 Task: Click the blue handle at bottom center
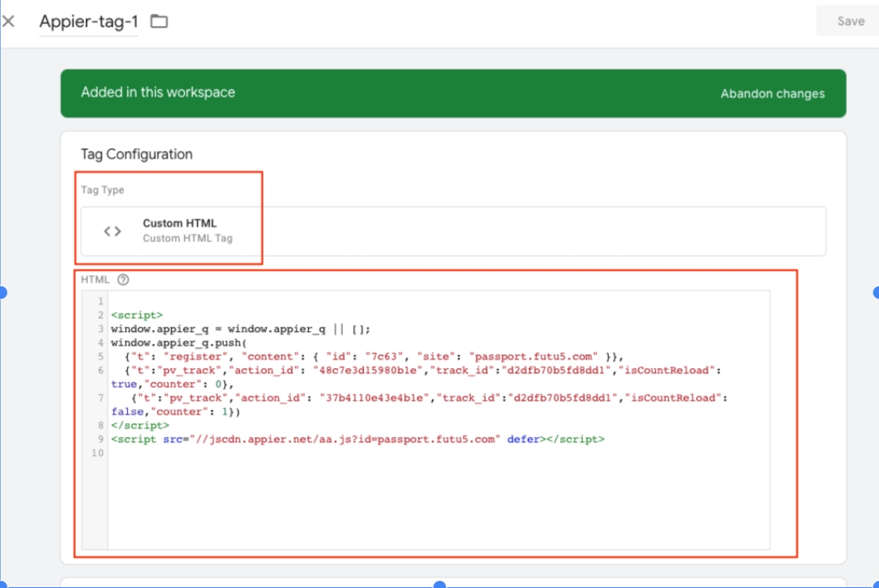click(439, 584)
